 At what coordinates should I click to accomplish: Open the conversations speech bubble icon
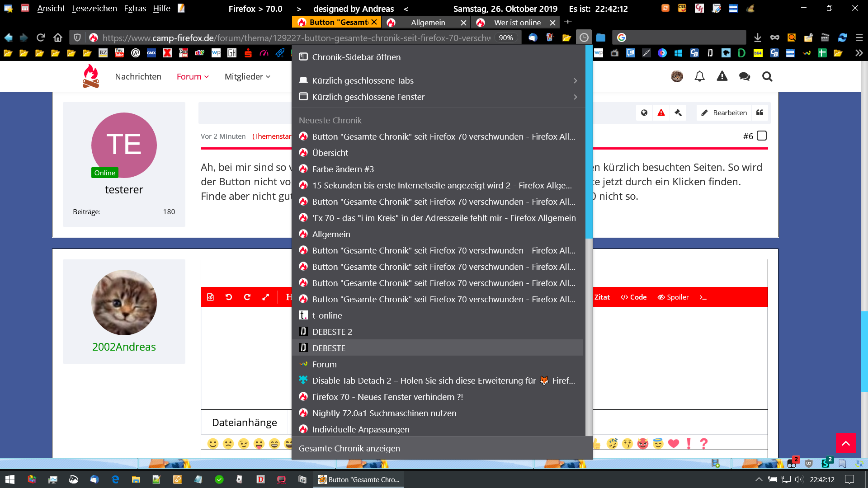pyautogui.click(x=744, y=77)
